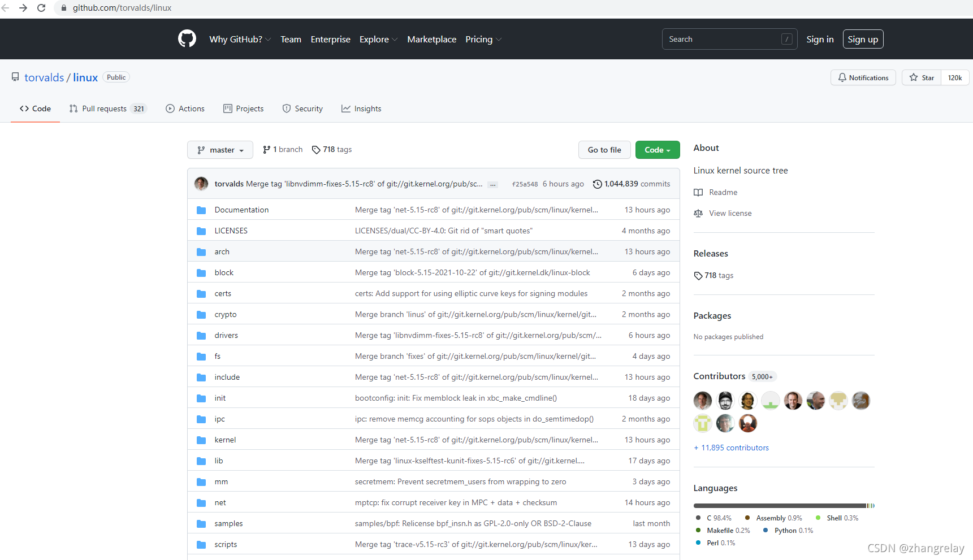Viewport: 973px width, 560px height.
Task: Click Go to file button
Action: tap(604, 150)
